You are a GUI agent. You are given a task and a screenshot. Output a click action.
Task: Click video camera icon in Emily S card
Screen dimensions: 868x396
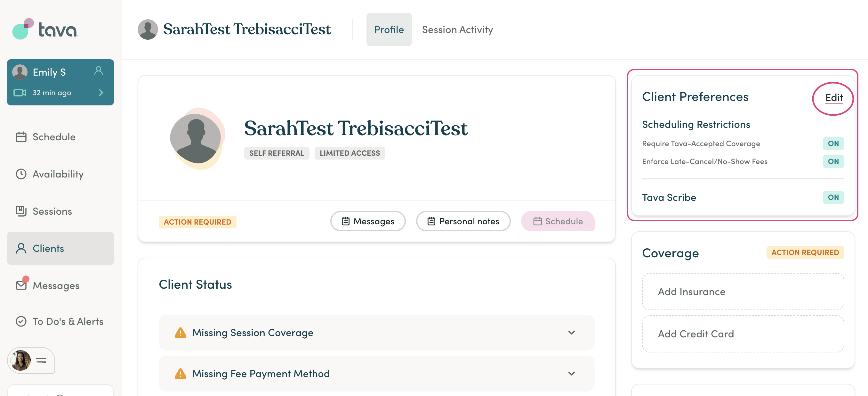tap(20, 92)
